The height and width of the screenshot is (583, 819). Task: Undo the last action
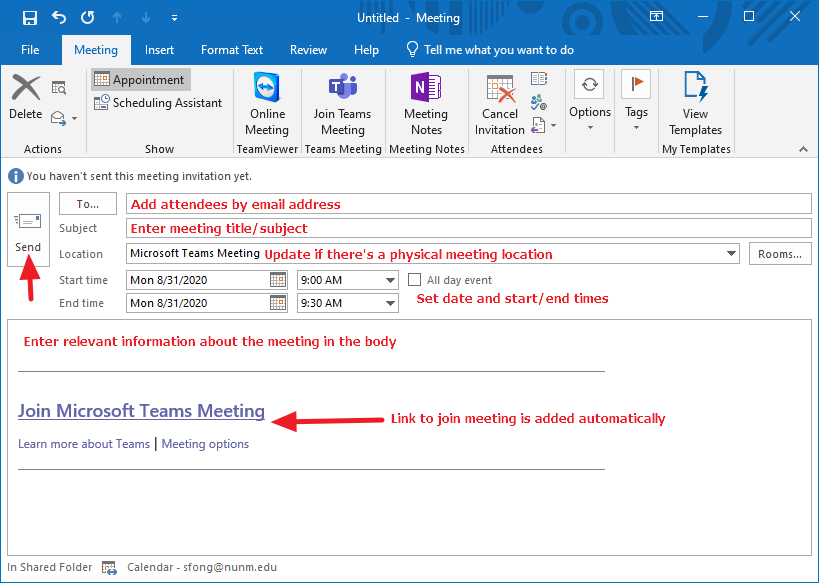point(58,18)
